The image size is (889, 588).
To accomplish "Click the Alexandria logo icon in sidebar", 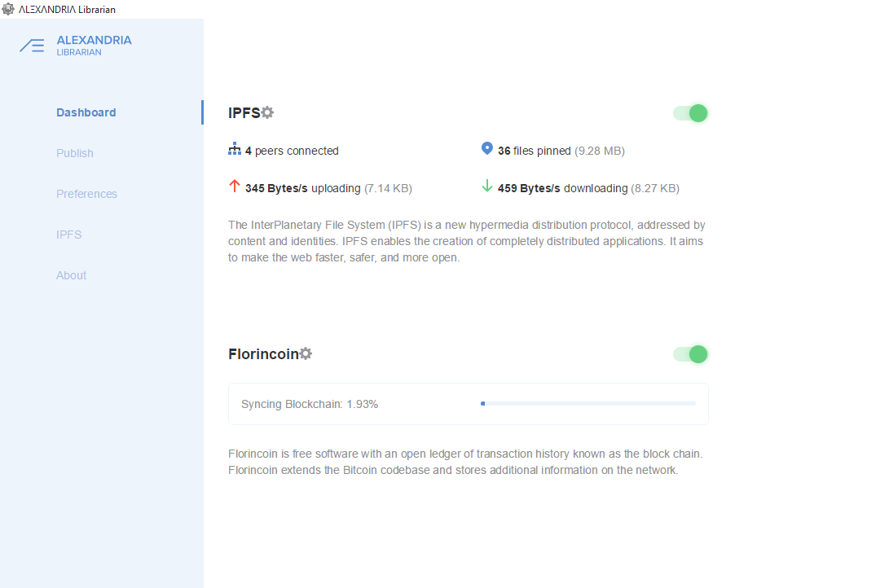I will 32,46.
